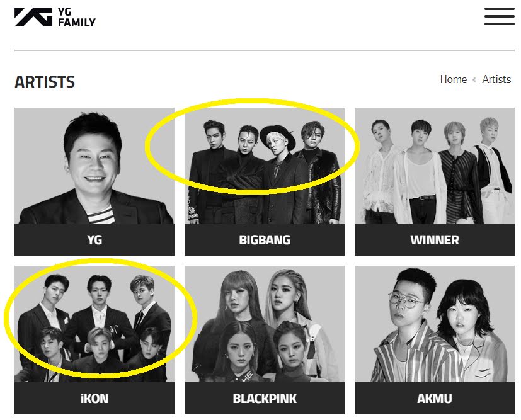This screenshot has width=521, height=420.
Task: Click the Artists breadcrumb link
Action: pos(496,79)
